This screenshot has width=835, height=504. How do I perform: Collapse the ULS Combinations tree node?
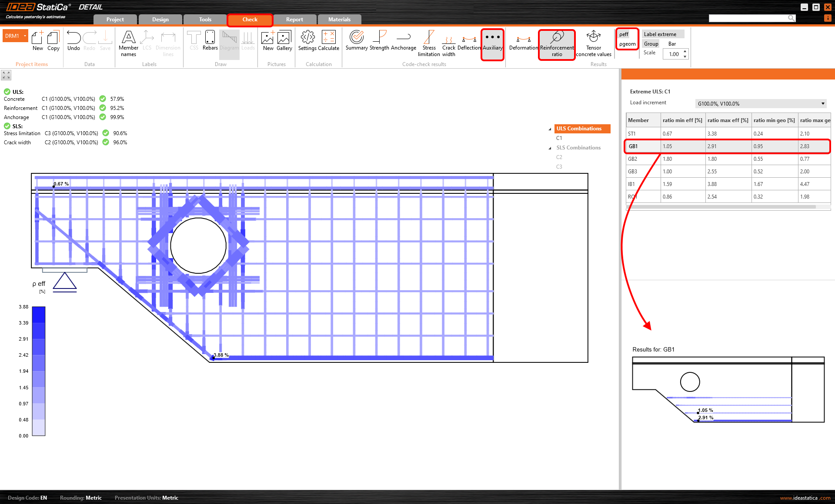coord(550,129)
